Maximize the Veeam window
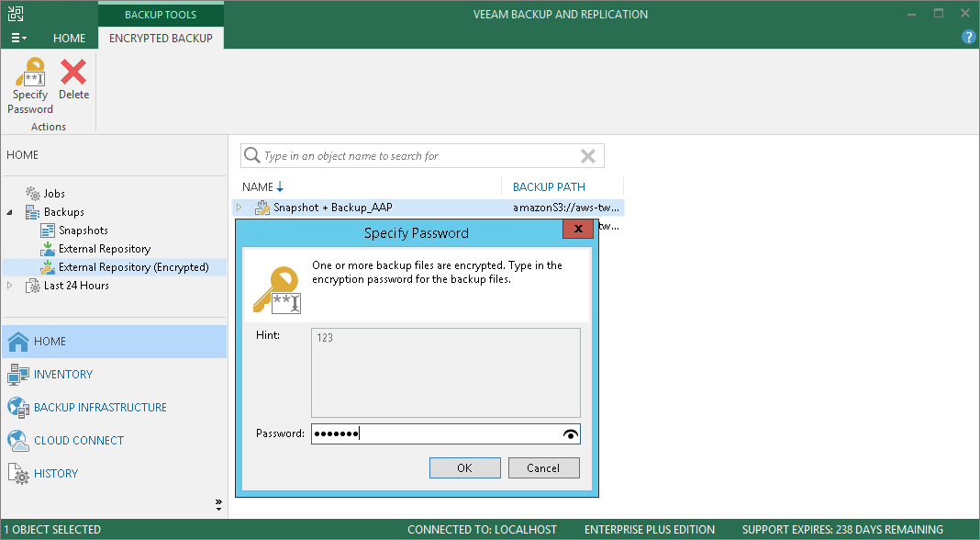This screenshot has width=980, height=540. pyautogui.click(x=939, y=13)
